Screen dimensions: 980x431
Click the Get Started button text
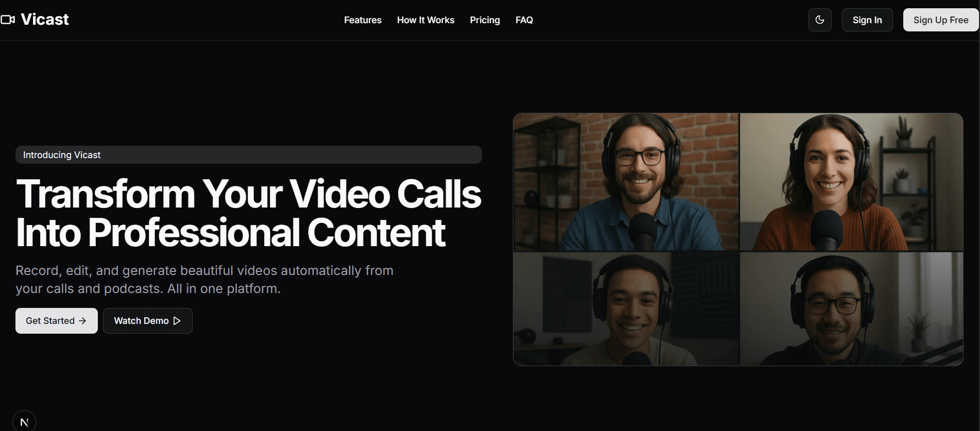50,321
